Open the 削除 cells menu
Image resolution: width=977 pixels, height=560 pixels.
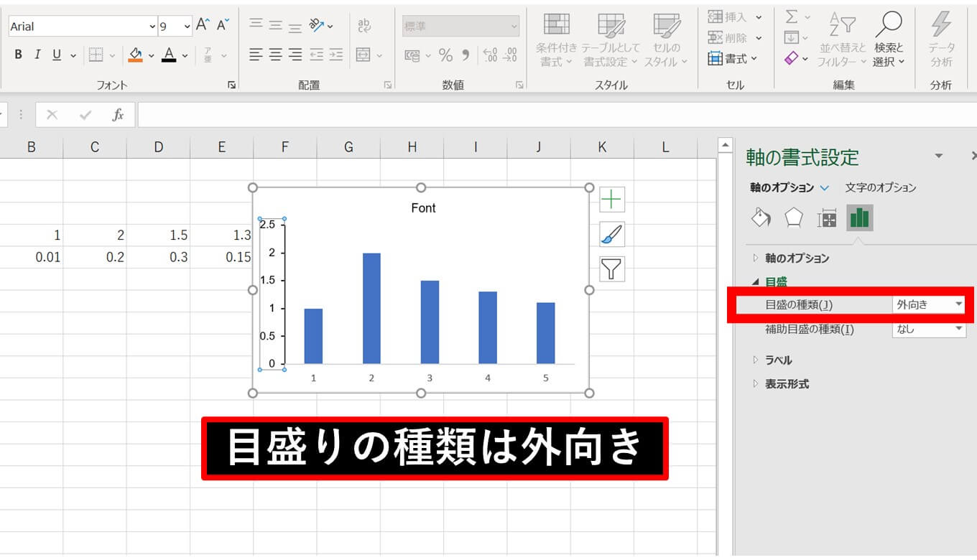(734, 37)
